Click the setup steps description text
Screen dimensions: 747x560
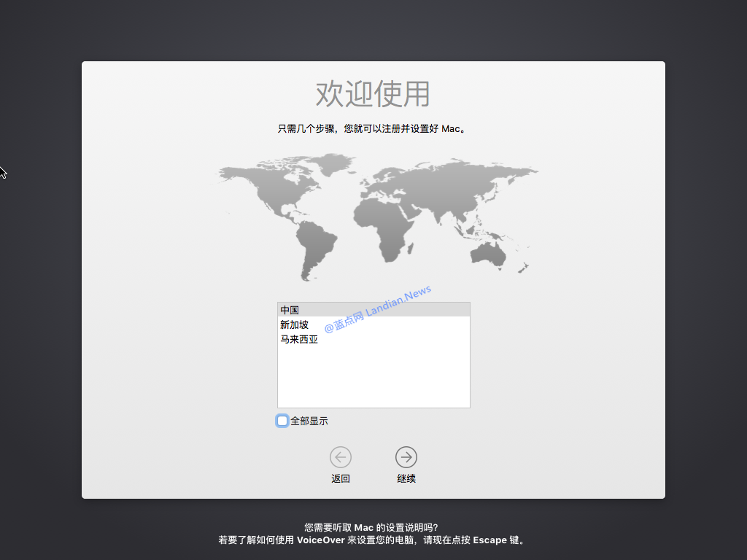(373, 128)
